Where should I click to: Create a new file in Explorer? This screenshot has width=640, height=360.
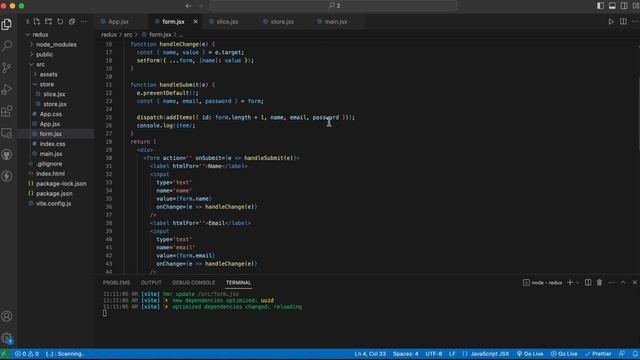37,22
